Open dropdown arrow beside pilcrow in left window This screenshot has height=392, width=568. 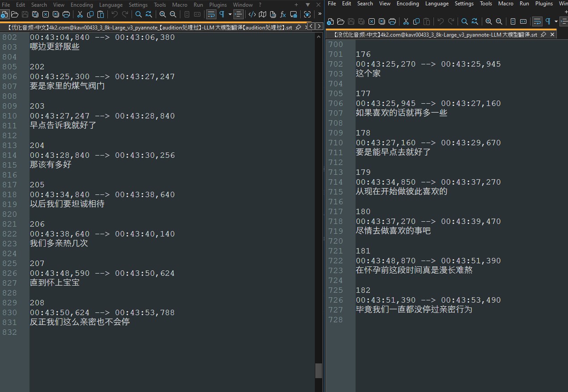click(230, 14)
